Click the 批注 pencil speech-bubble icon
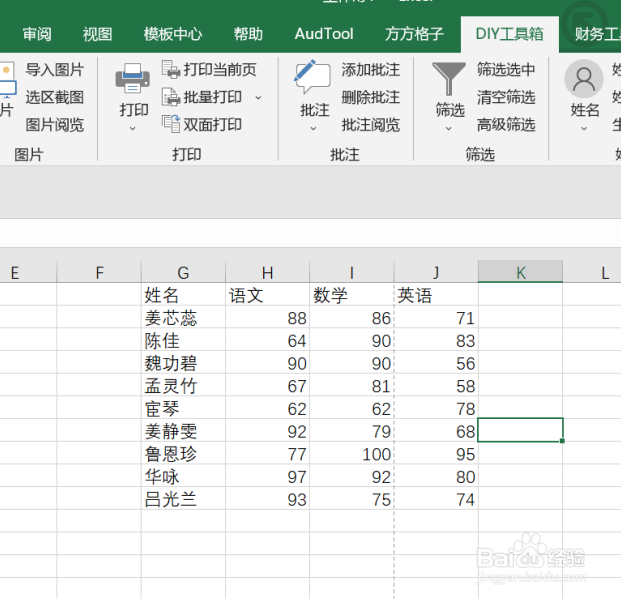Screen dimensions: 621x599 point(312,76)
